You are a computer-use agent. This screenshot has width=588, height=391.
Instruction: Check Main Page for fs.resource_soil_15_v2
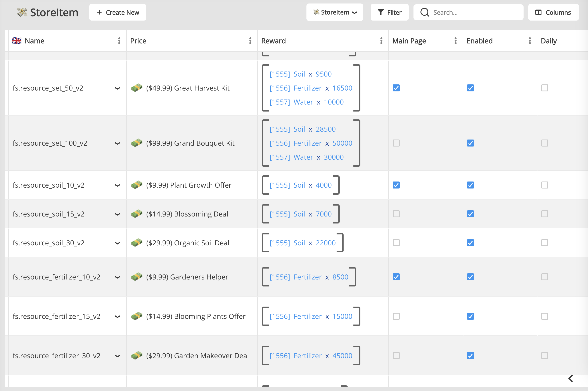(396, 214)
